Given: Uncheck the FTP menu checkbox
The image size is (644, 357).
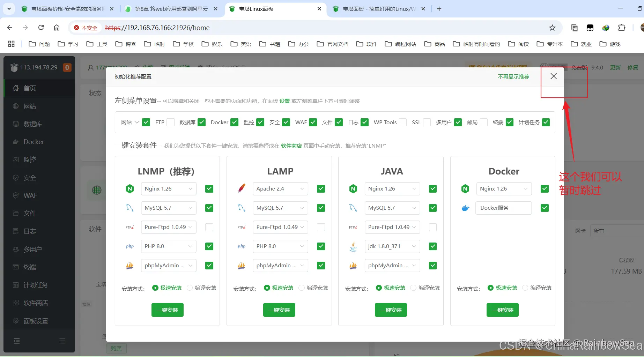Looking at the screenshot, I should coord(171,122).
